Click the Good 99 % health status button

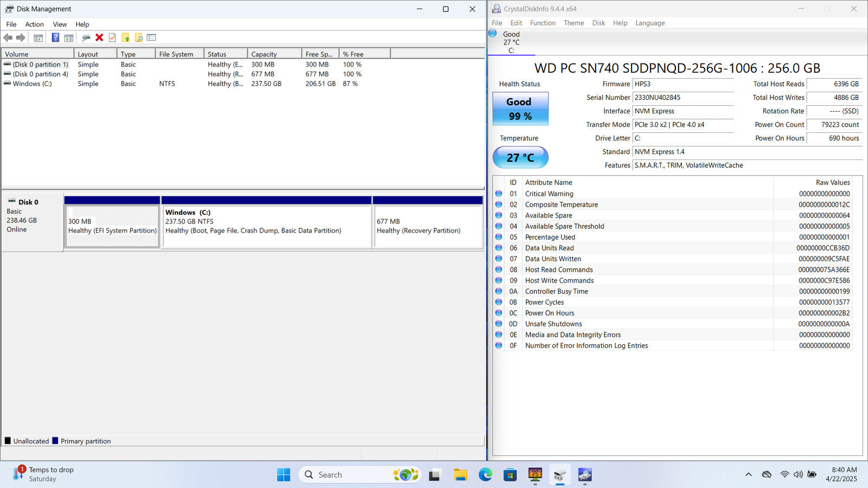tap(520, 108)
